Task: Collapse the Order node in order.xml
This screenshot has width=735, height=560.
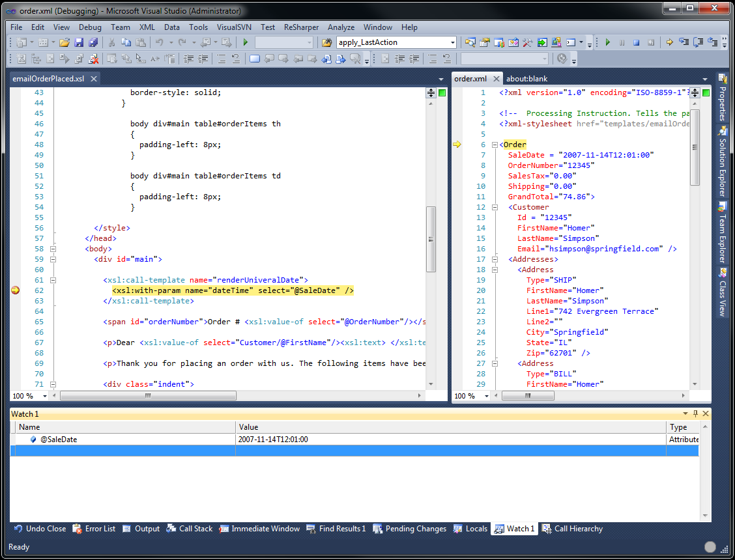Action: [x=495, y=145]
